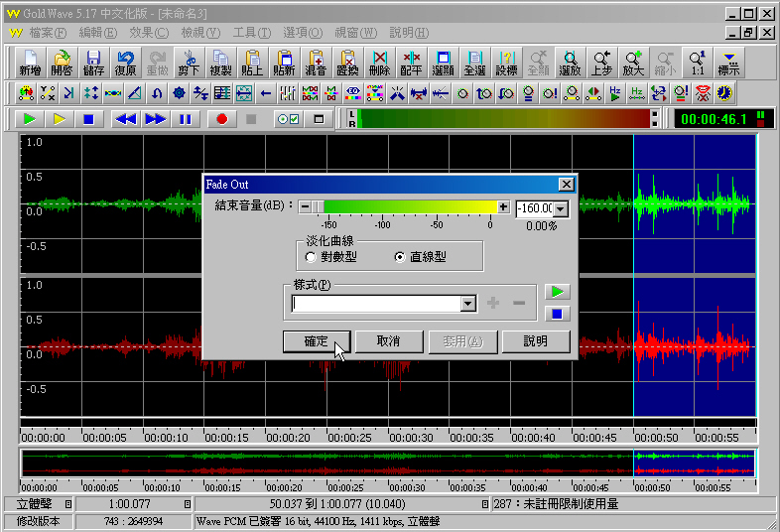
Task: Click the 復原 (Undo) toolbar icon
Action: (x=125, y=63)
